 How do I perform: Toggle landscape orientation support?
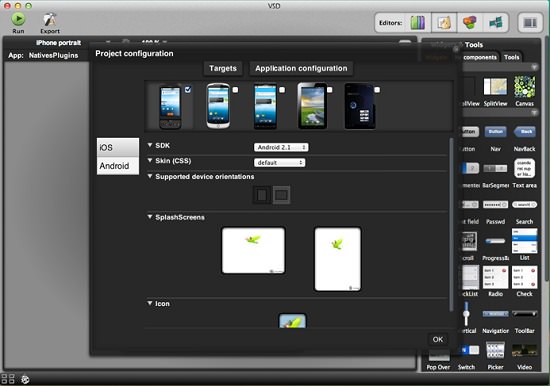pyautogui.click(x=282, y=195)
